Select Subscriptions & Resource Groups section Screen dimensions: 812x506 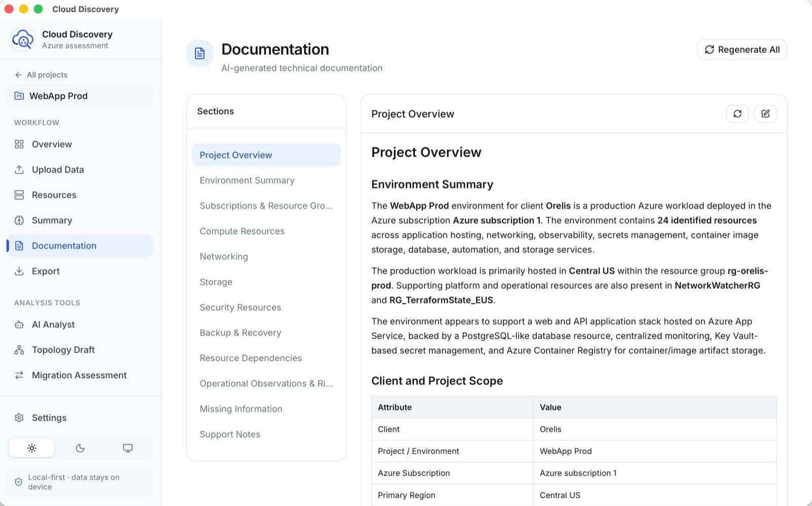coord(266,206)
